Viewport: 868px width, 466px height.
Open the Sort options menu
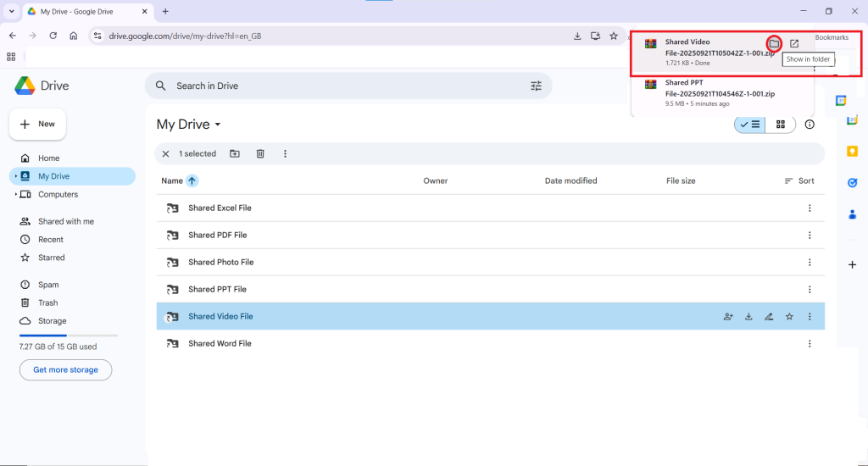point(799,180)
